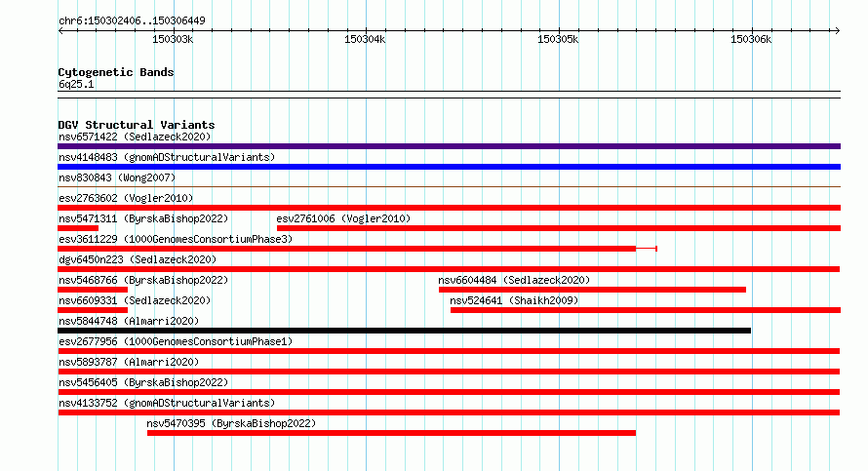This screenshot has width=868, height=471.
Task: Select nsv5470395 (ByrskaBishop2022) label
Action: pyautogui.click(x=231, y=423)
